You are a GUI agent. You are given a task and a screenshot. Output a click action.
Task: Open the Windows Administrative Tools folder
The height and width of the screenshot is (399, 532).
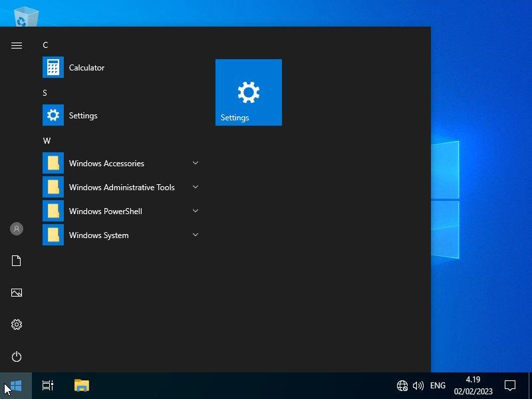121,187
